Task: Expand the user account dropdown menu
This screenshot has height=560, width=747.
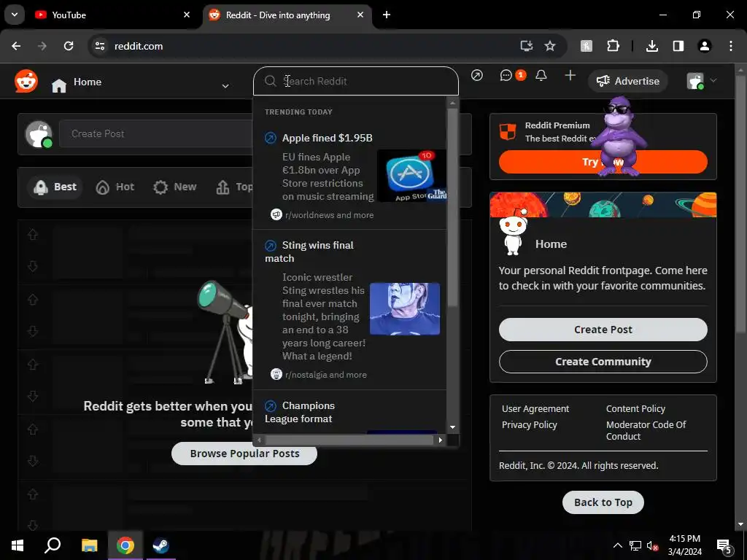Action: point(702,81)
